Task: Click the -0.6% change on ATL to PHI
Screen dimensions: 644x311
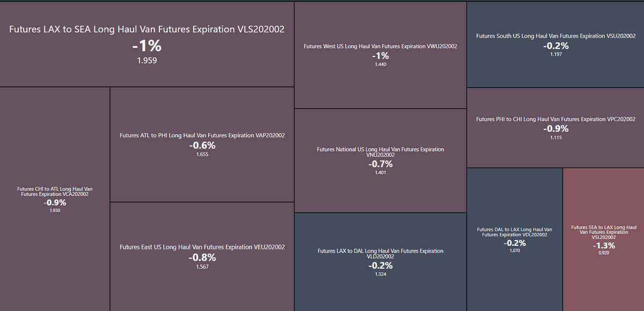Action: 202,146
